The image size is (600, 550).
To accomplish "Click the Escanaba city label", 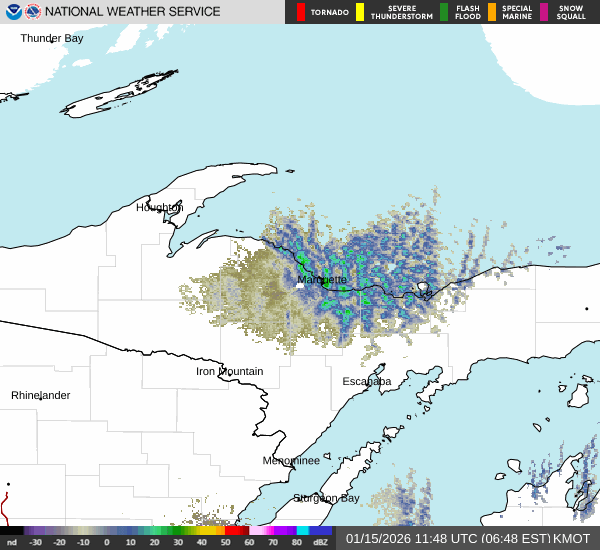I will [367, 382].
